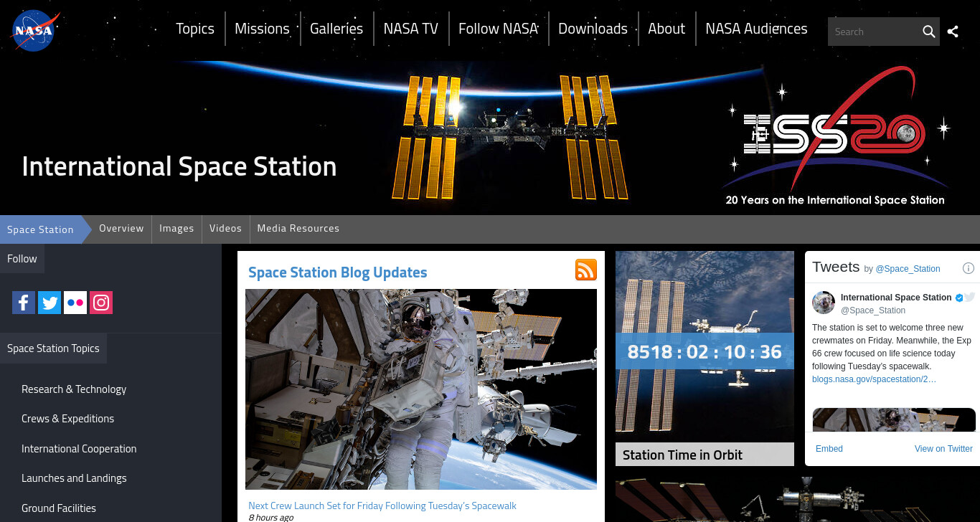Click the tweet's embedded photo preview
The image size is (980, 522).
(x=894, y=419)
